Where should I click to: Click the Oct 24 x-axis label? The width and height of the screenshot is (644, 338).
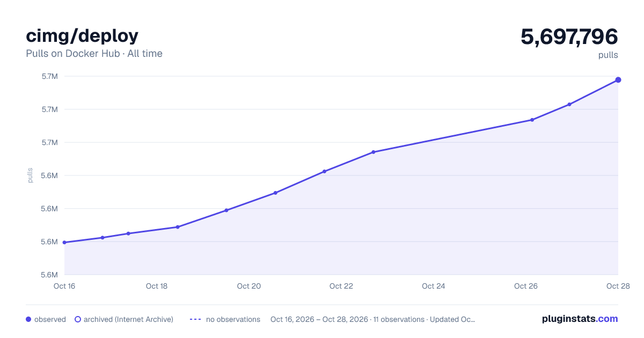tap(434, 286)
